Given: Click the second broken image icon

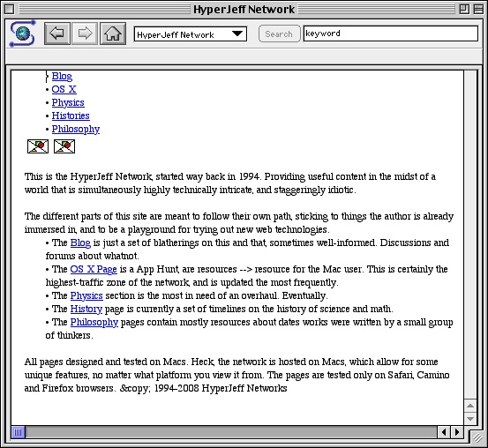Looking at the screenshot, I should click(64, 146).
